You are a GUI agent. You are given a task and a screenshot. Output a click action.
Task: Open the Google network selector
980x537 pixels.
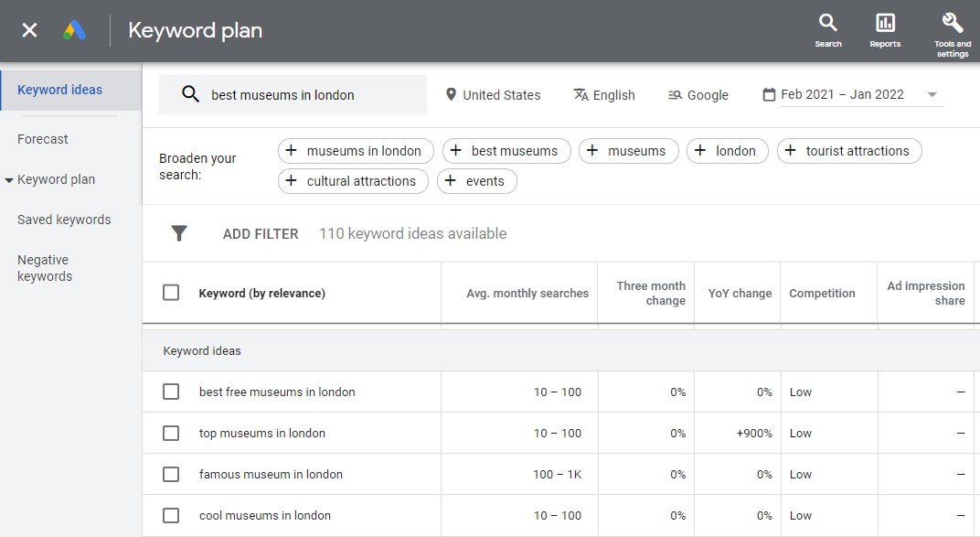pos(698,94)
